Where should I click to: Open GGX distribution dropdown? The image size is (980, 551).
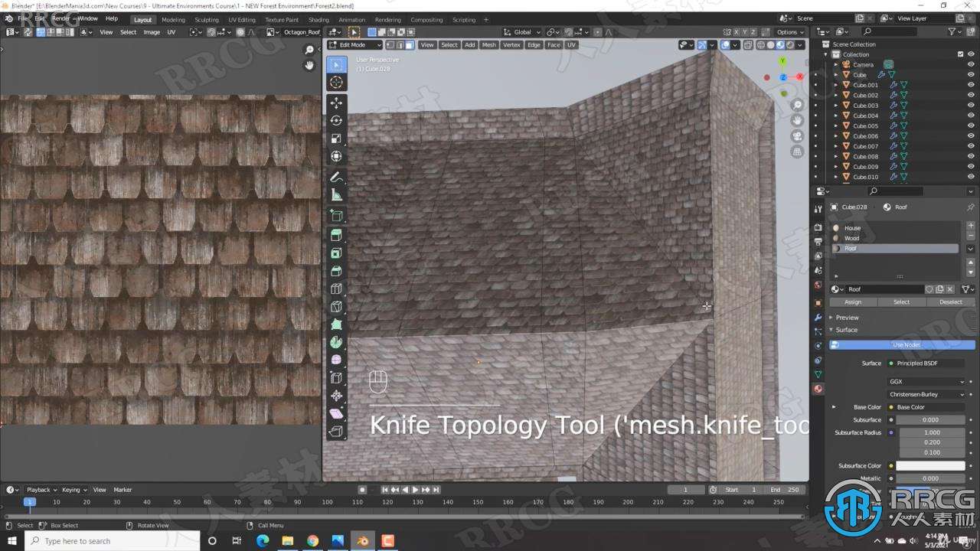(926, 381)
